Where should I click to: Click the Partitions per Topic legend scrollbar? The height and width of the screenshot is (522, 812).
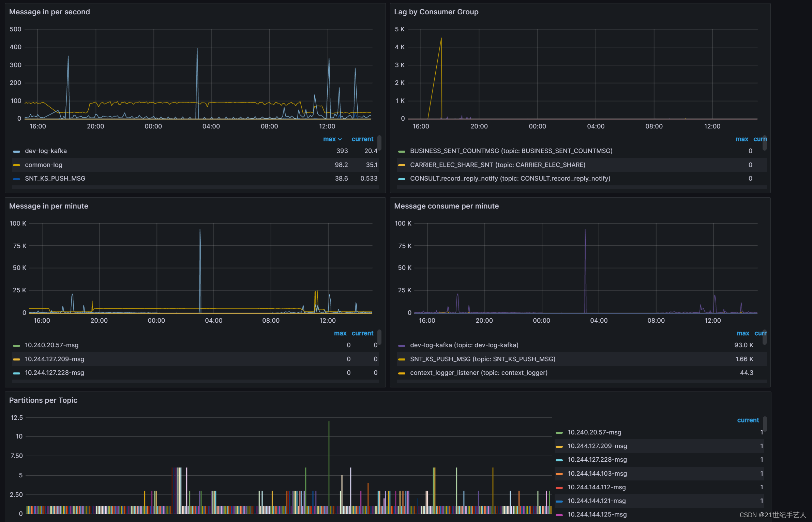(765, 424)
